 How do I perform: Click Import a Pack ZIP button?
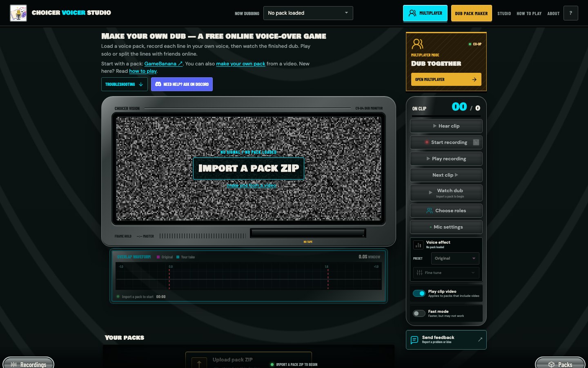tap(249, 168)
